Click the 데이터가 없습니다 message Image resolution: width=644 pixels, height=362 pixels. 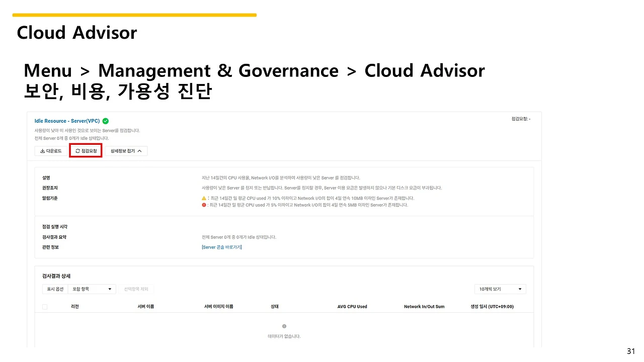284,336
